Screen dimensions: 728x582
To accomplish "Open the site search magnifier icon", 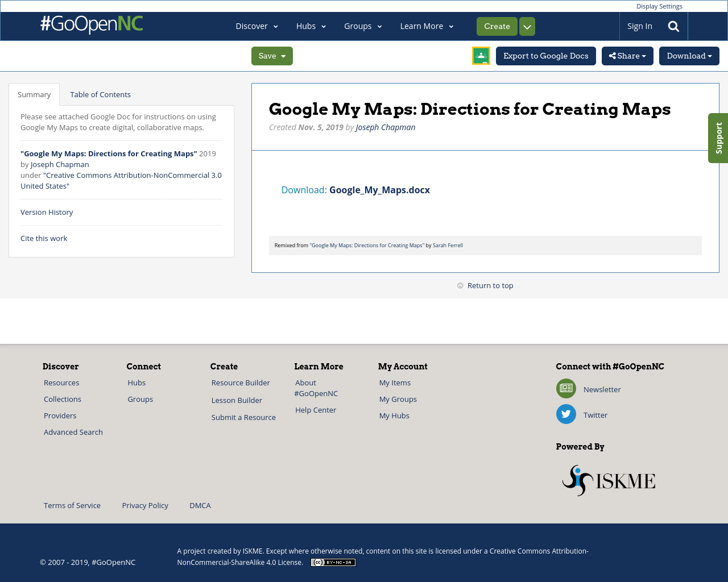I will 673,26.
